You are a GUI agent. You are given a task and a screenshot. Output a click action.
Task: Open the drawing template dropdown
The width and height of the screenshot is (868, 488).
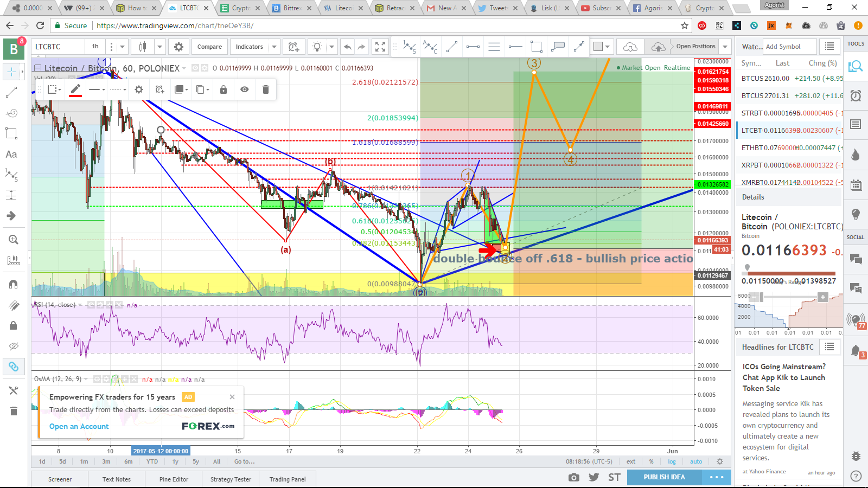tap(54, 89)
